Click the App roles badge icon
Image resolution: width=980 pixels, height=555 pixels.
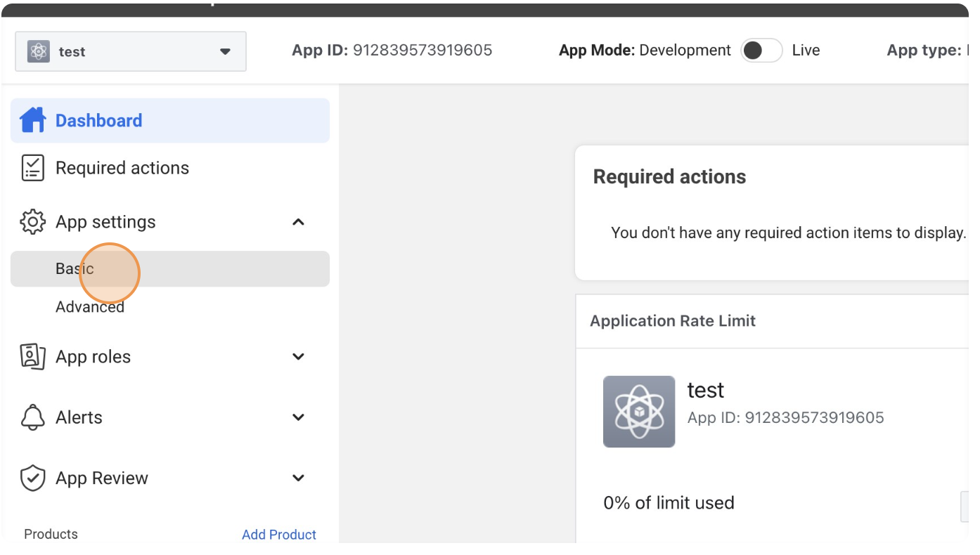(x=32, y=357)
